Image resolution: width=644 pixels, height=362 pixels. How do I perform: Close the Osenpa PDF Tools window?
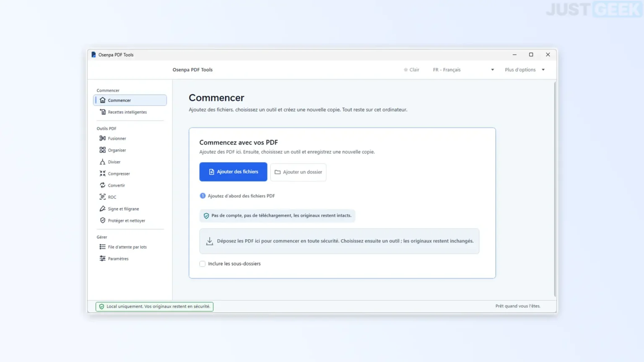point(548,54)
